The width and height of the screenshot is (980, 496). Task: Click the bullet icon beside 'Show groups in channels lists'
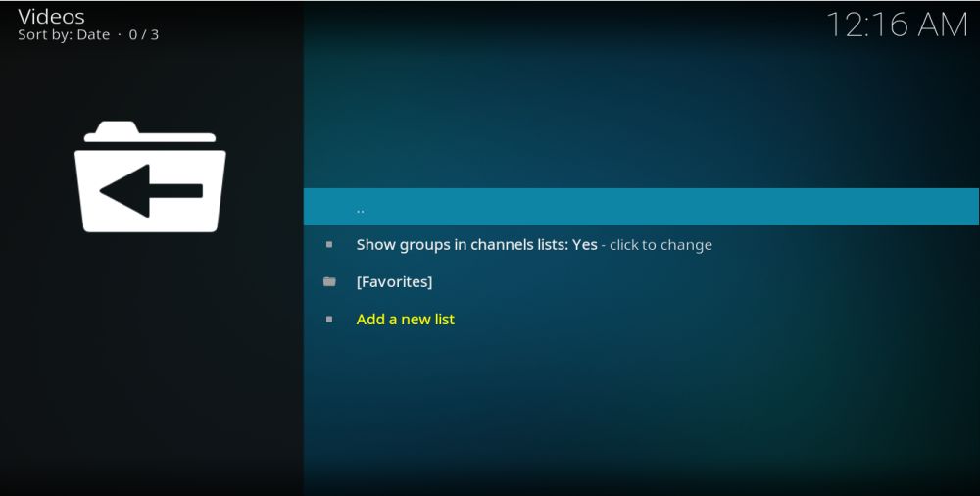[329, 244]
